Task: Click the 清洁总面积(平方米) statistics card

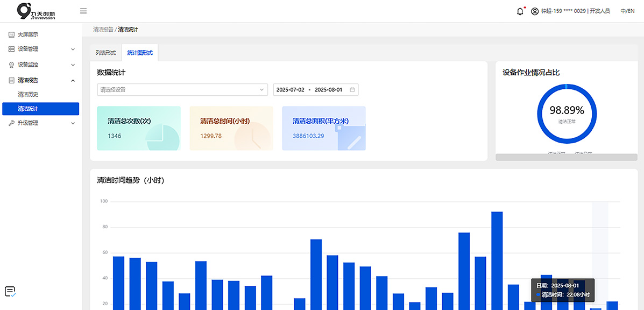Action: click(323, 128)
